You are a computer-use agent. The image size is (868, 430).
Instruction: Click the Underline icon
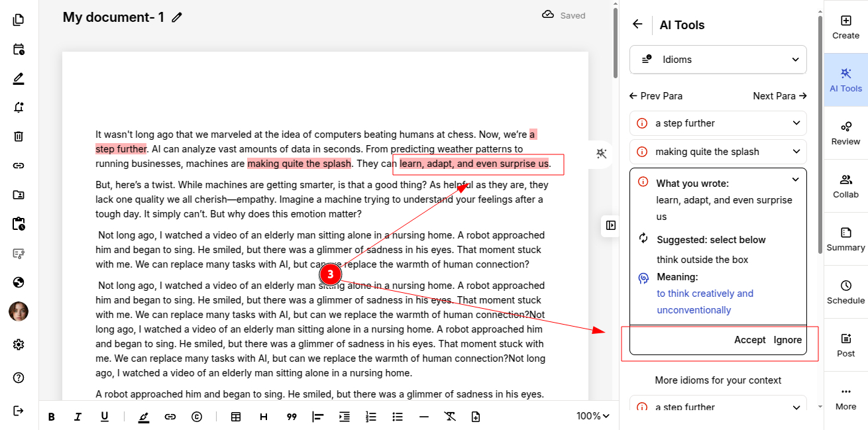tap(104, 417)
